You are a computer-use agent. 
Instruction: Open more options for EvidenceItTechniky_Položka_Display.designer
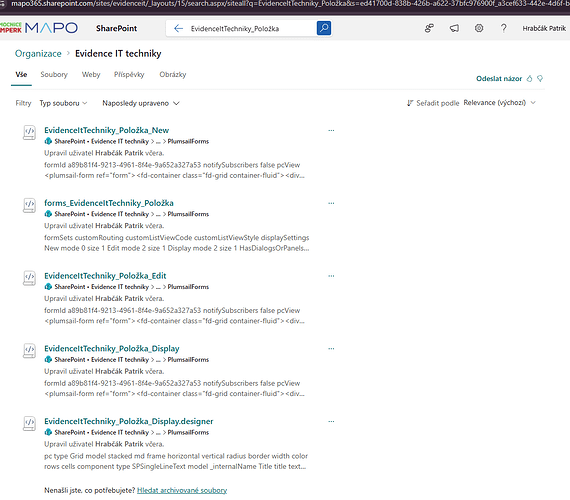tap(331, 421)
